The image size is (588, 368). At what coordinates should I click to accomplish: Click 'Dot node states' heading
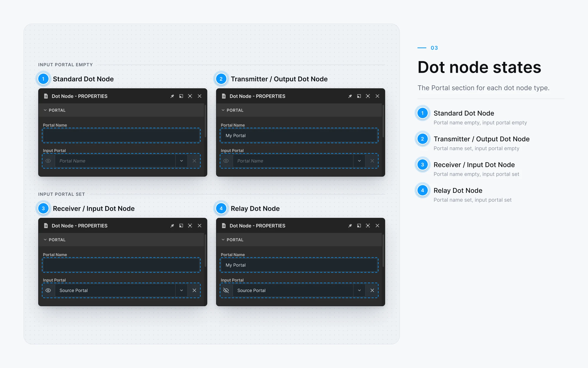click(479, 67)
